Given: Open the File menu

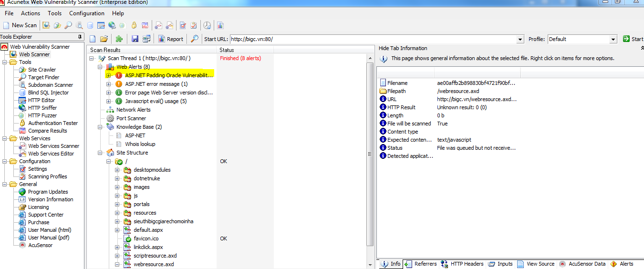Looking at the screenshot, I should pyautogui.click(x=9, y=13).
